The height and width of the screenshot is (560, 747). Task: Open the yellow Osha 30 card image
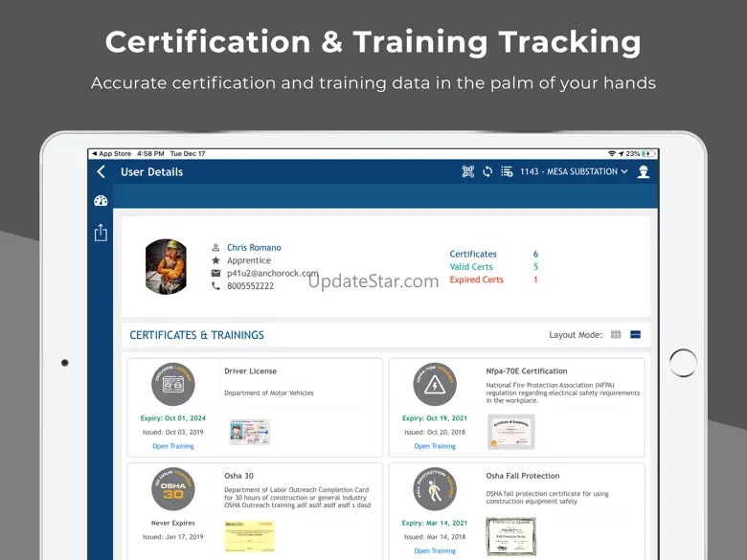point(249,536)
